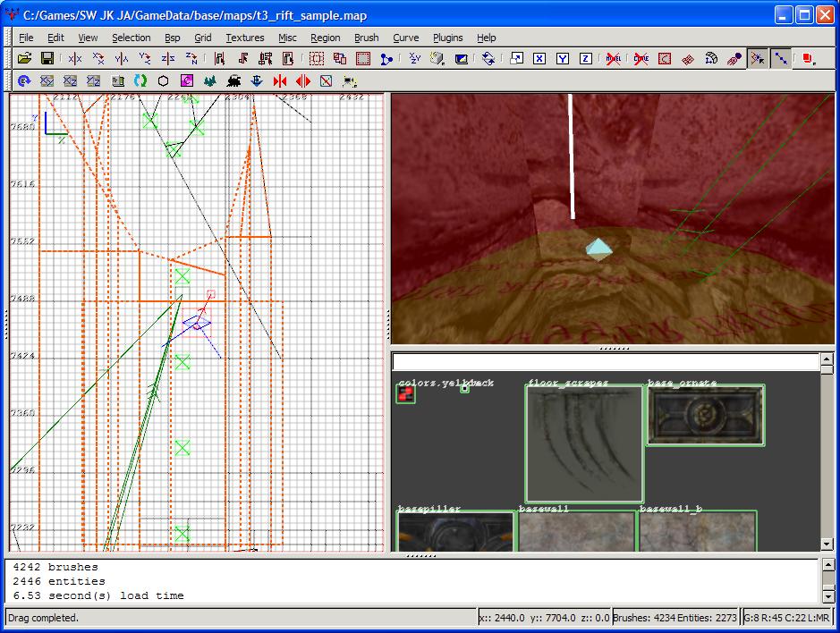This screenshot has width=840, height=633.
Task: Open the Selection menu
Action: (132, 38)
